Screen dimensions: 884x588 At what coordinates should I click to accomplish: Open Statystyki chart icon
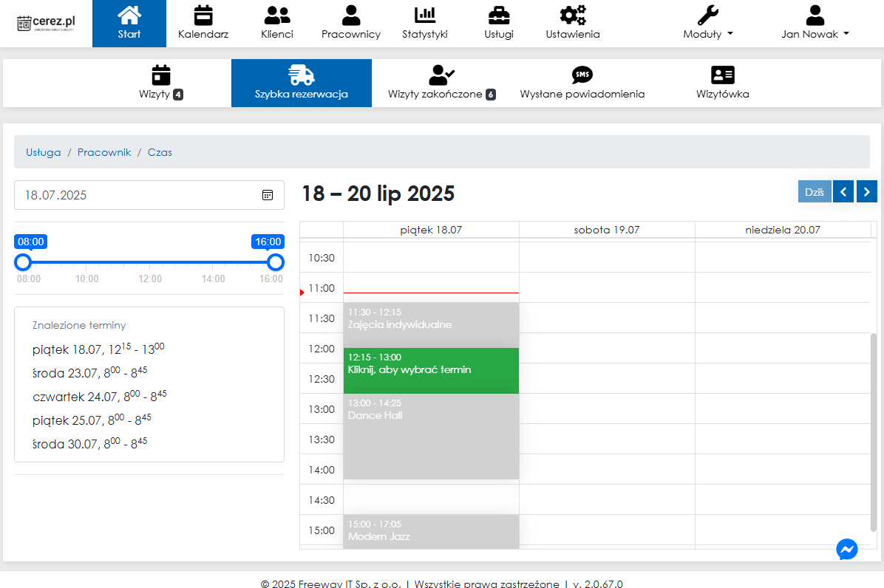[425, 16]
